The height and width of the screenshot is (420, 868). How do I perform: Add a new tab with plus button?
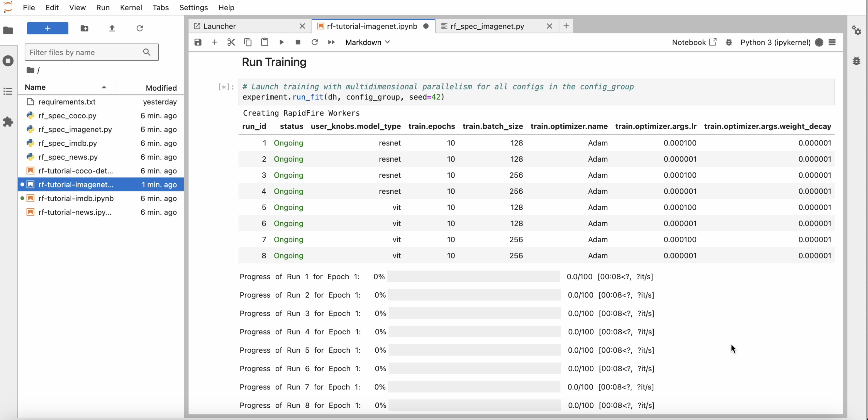[566, 26]
